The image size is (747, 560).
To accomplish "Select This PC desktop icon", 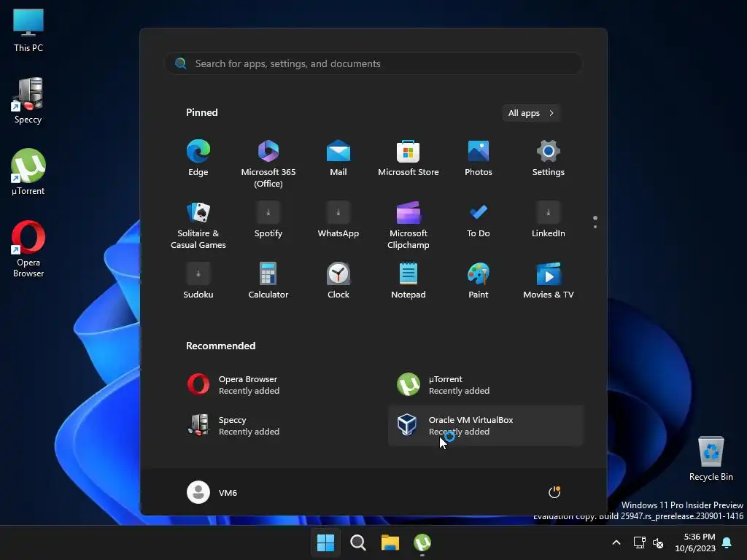I will click(x=28, y=29).
